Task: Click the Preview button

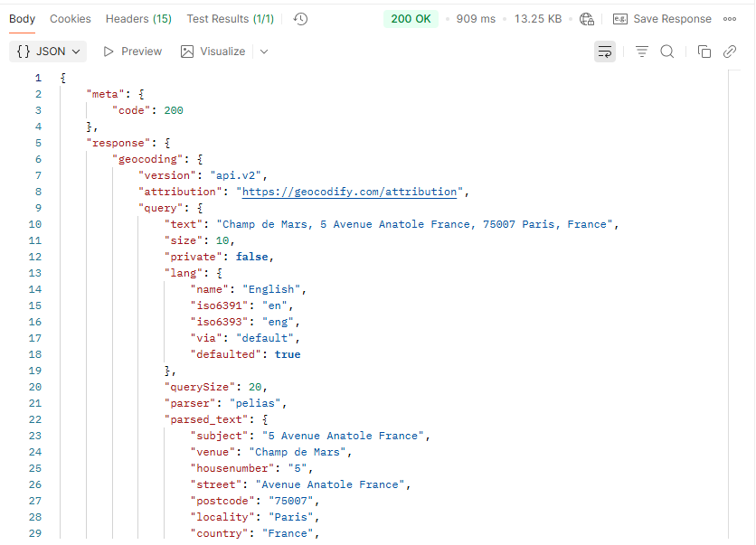Action: pyautogui.click(x=132, y=52)
